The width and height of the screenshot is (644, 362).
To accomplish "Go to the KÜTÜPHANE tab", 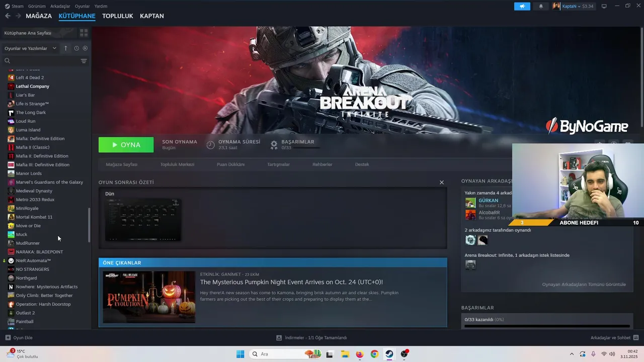I will coord(77,16).
